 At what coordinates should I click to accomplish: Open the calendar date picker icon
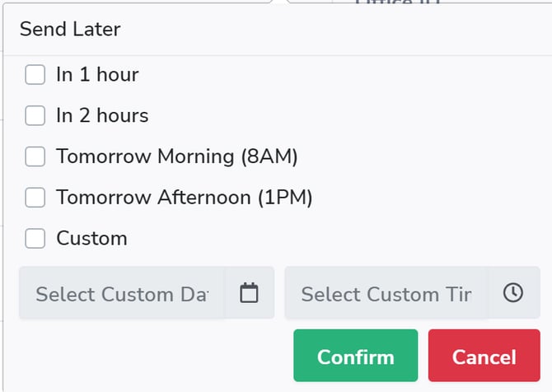click(249, 292)
